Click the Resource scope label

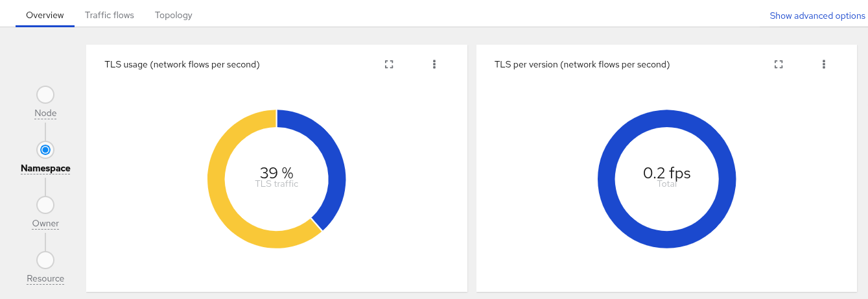45,279
